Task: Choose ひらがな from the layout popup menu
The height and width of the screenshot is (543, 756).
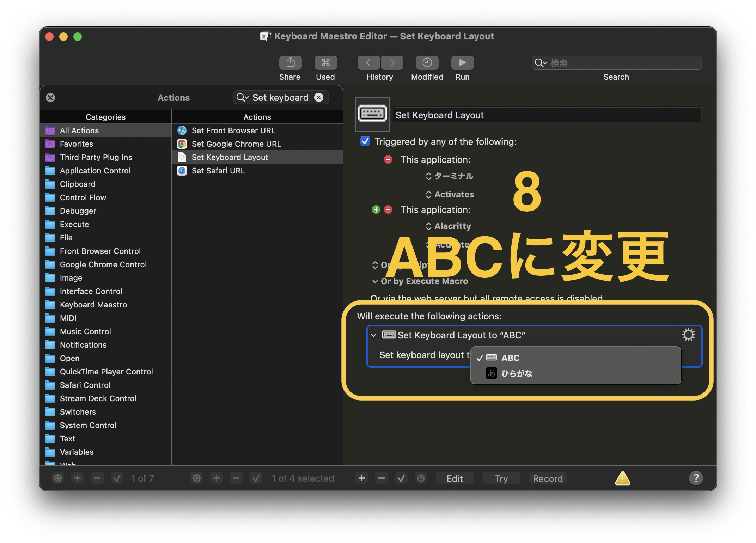Action: tap(517, 373)
